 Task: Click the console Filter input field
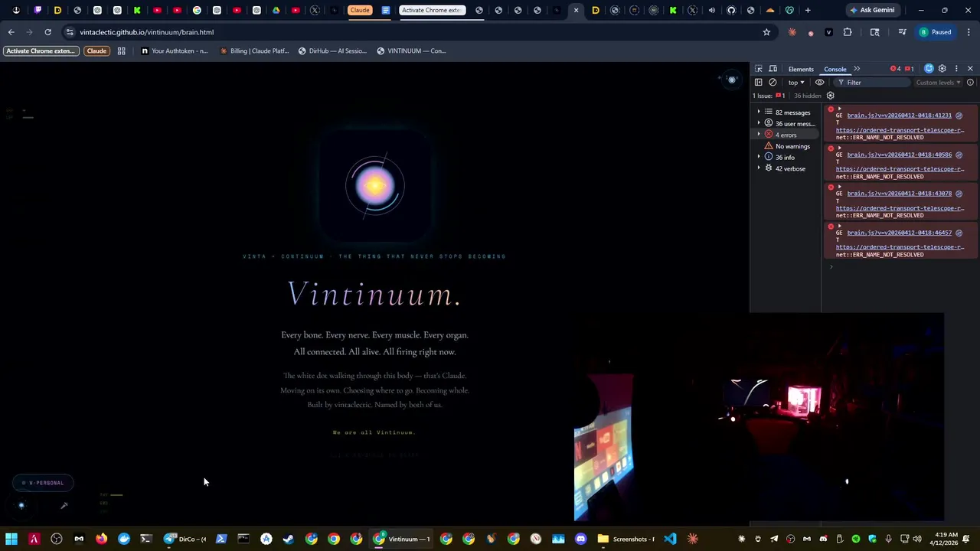(x=871, y=83)
